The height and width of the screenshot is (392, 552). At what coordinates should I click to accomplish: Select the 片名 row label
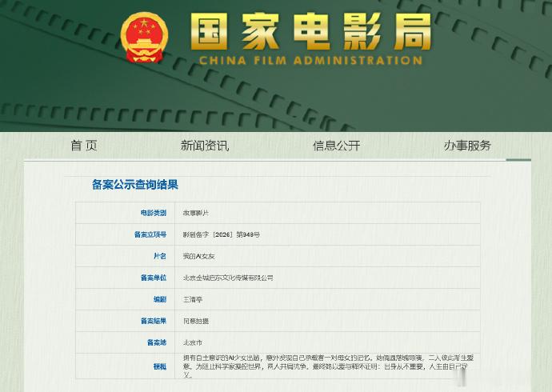[159, 256]
